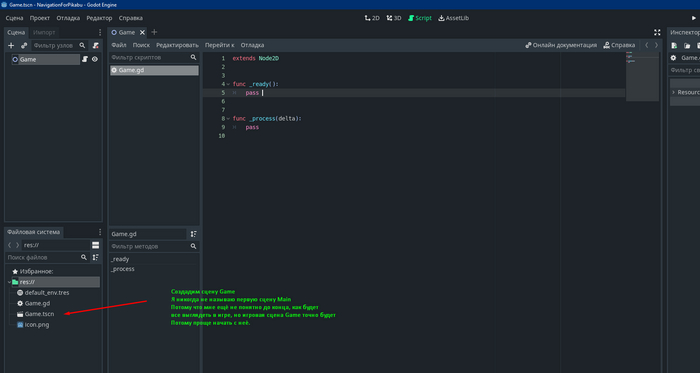This screenshot has width=700, height=373.
Task: Click the search icon in file search
Action: 83,257
